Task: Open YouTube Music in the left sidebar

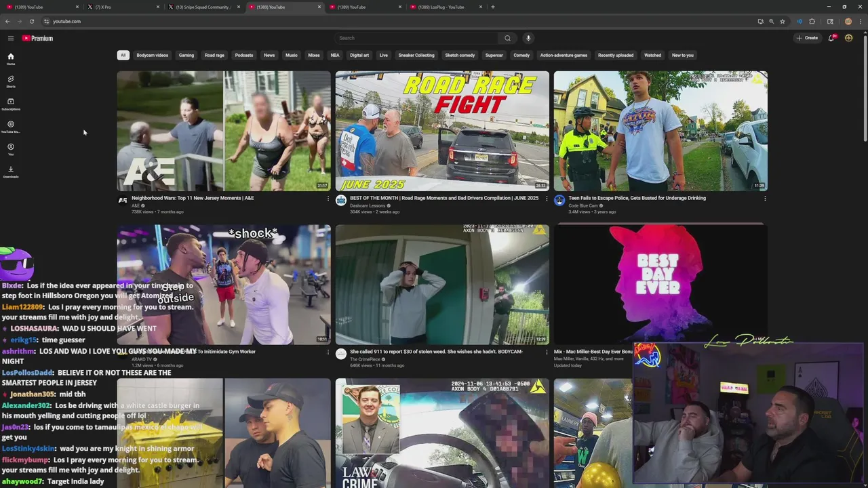Action: click(x=11, y=127)
